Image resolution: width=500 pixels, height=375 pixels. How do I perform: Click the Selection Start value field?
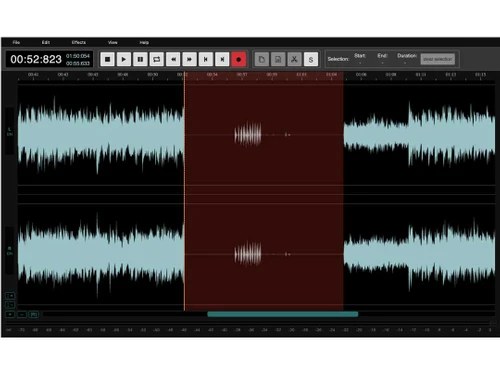360,63
